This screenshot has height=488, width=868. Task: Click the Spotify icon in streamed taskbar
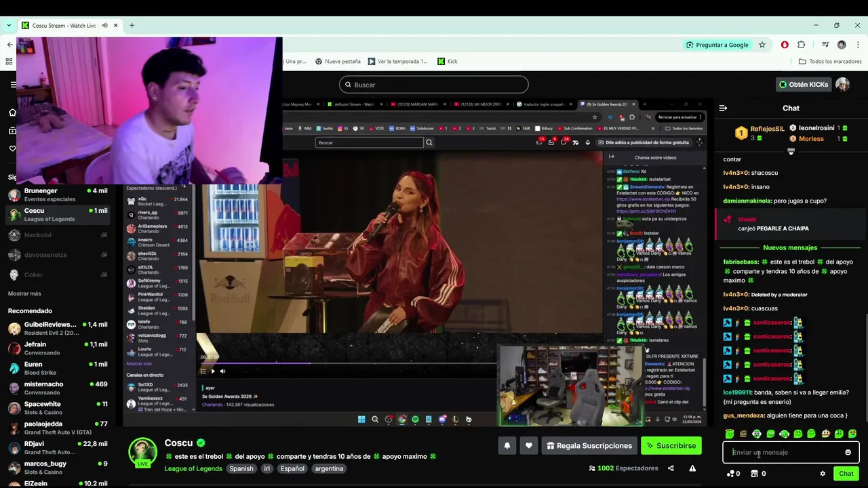point(415,420)
